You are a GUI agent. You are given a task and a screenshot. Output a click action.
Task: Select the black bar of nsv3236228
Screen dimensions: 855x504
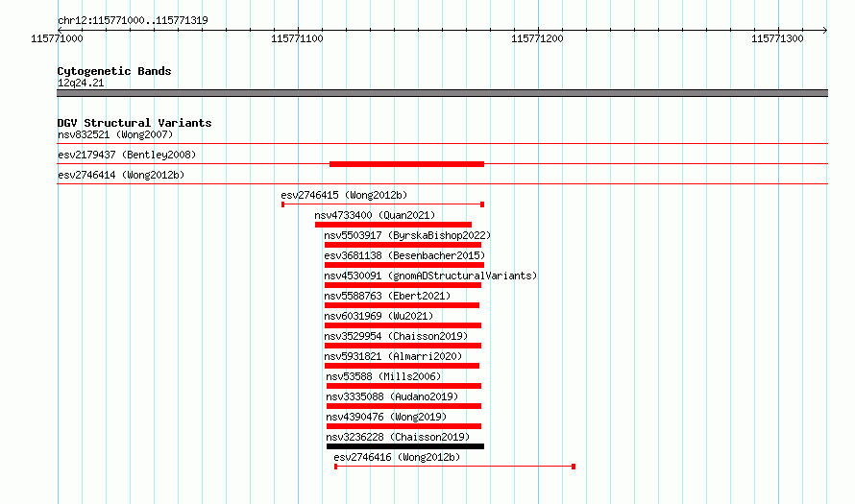point(405,446)
